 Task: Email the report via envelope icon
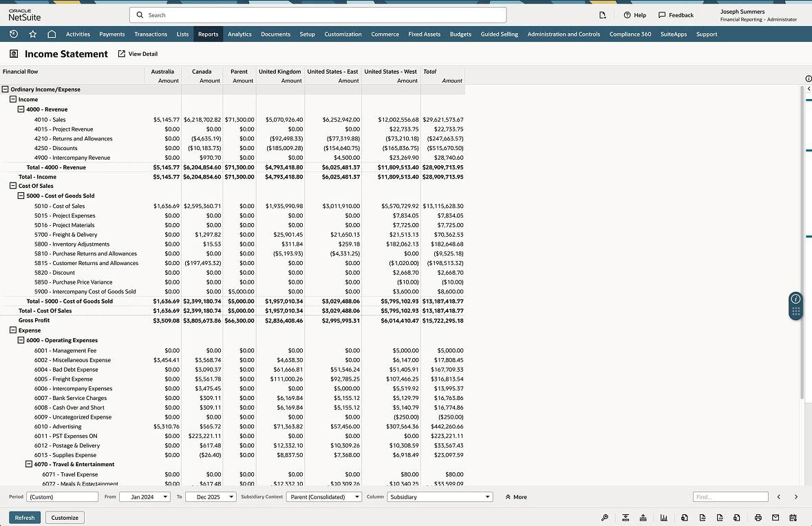click(776, 518)
